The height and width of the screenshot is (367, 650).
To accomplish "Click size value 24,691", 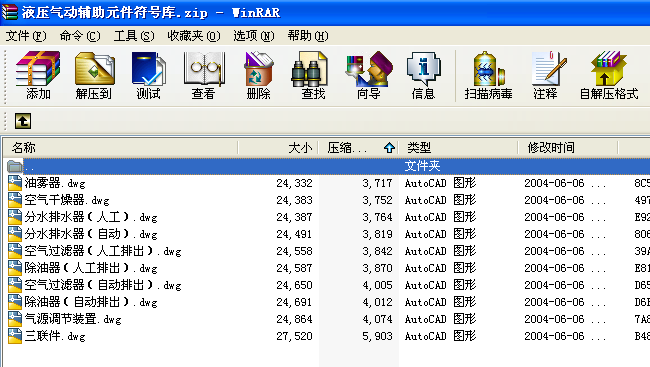I will pos(294,302).
